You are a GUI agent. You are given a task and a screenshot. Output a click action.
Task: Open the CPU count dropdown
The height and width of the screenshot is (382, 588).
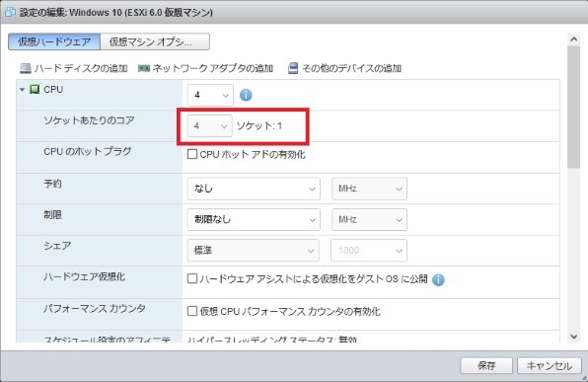(210, 95)
